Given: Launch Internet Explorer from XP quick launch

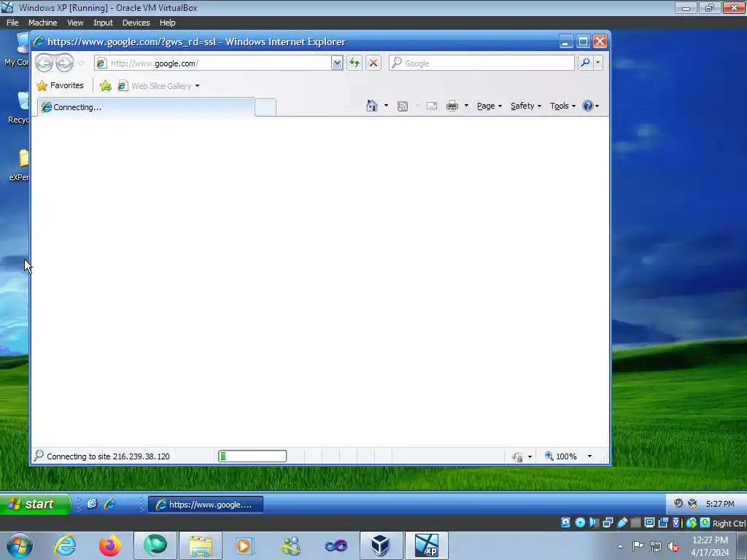Looking at the screenshot, I should [x=110, y=504].
